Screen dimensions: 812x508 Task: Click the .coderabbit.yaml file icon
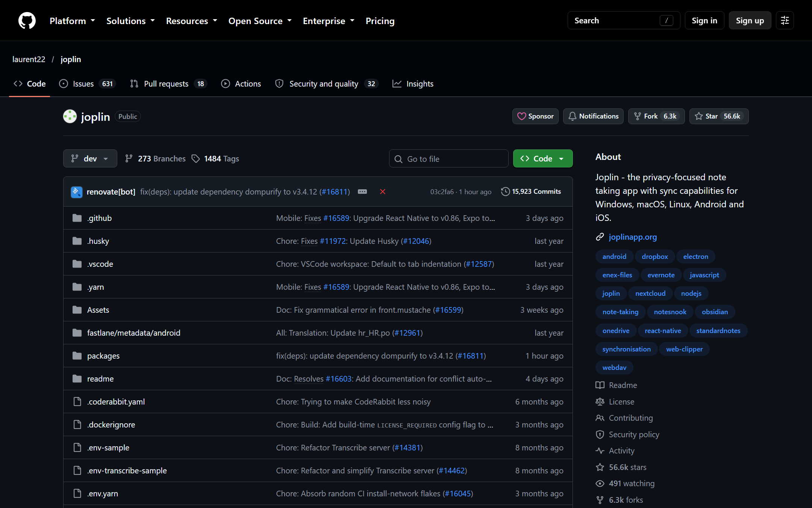tap(77, 402)
